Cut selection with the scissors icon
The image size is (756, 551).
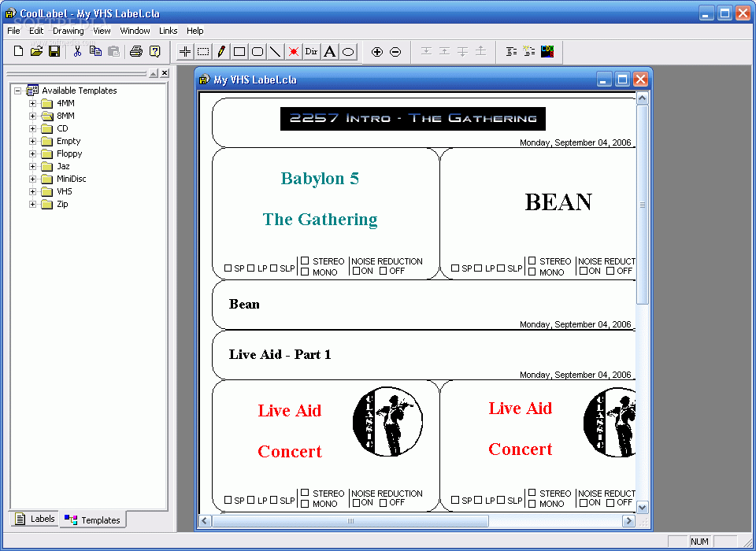click(x=77, y=51)
